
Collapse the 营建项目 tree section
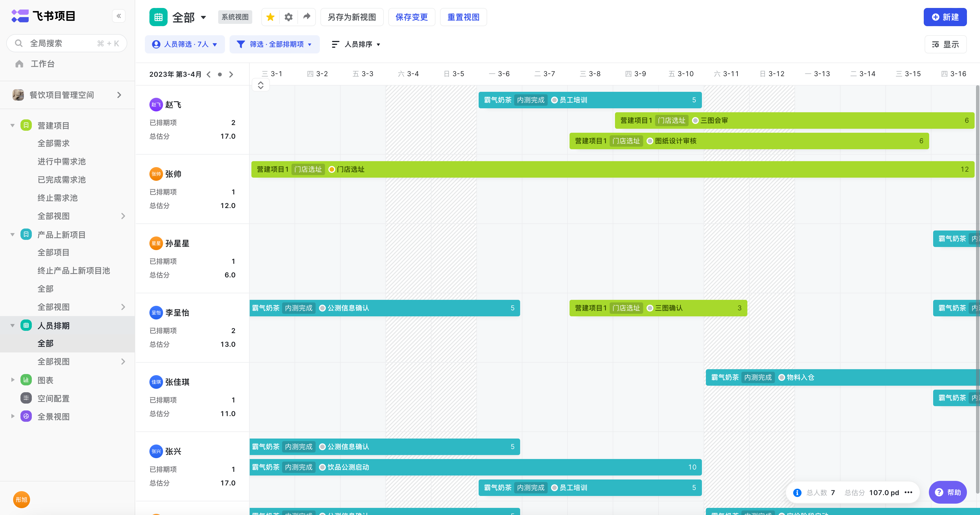pyautogui.click(x=12, y=125)
